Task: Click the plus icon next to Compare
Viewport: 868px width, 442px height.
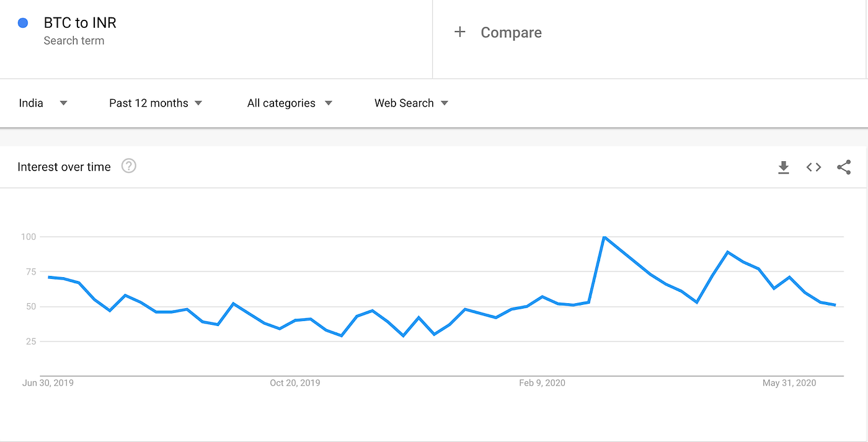Action: [x=459, y=32]
